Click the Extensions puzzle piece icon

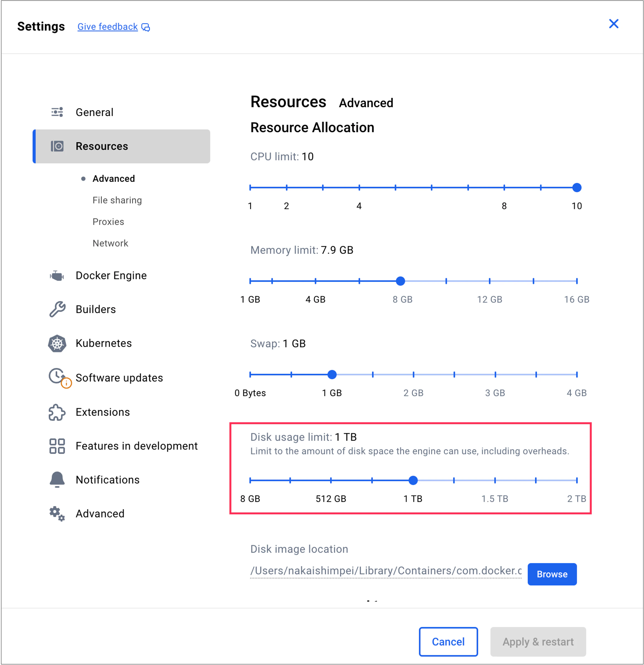click(57, 412)
